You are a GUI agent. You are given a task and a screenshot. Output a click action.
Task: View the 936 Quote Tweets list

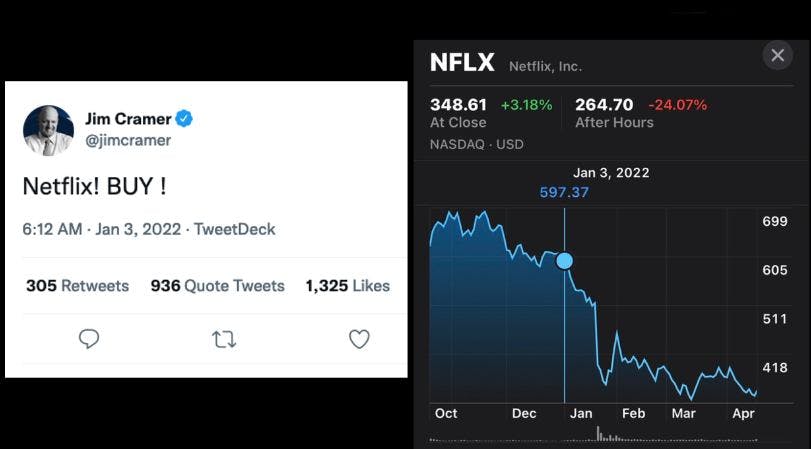217,286
